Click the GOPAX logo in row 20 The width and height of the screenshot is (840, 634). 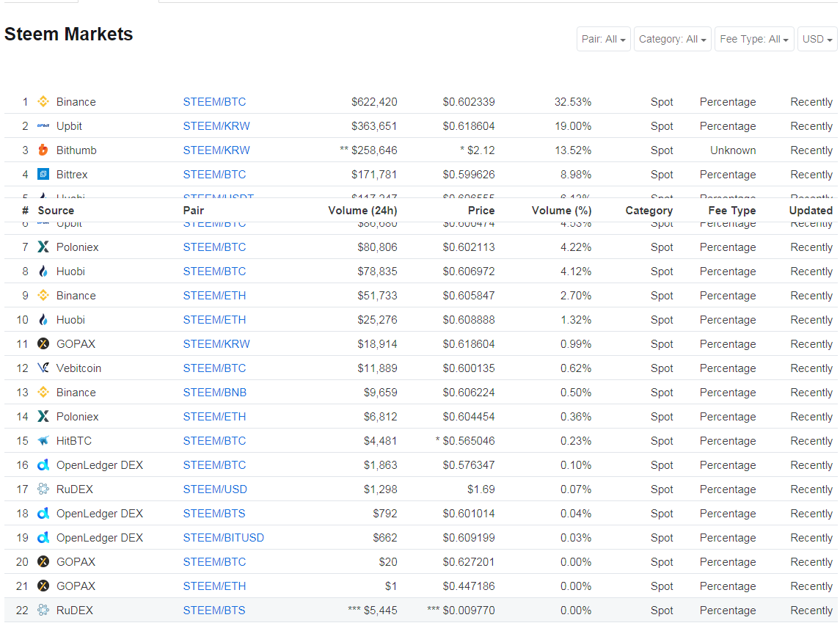pos(43,561)
